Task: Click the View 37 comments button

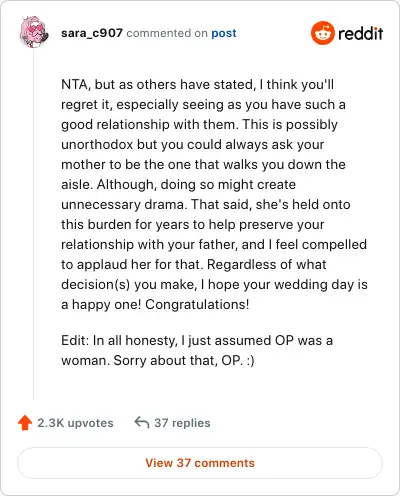Action: point(200,463)
